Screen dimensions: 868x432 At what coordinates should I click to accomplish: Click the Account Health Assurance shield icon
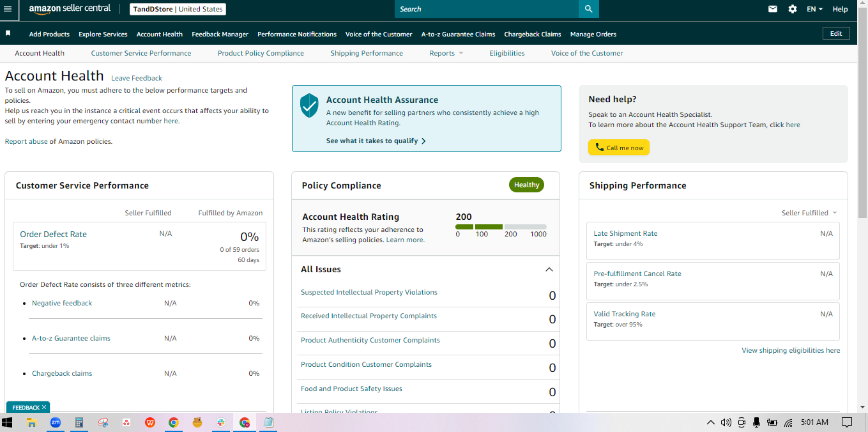[x=309, y=105]
